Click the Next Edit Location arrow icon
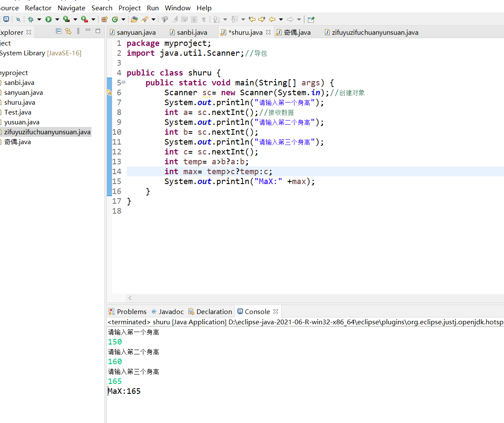Screen dimensions: 504x423 point(261,19)
